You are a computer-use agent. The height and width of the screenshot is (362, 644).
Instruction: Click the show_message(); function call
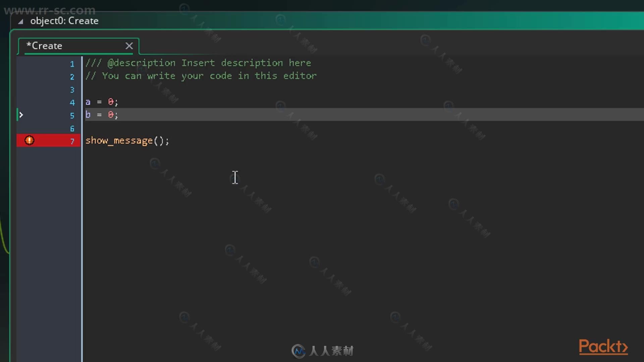point(127,141)
